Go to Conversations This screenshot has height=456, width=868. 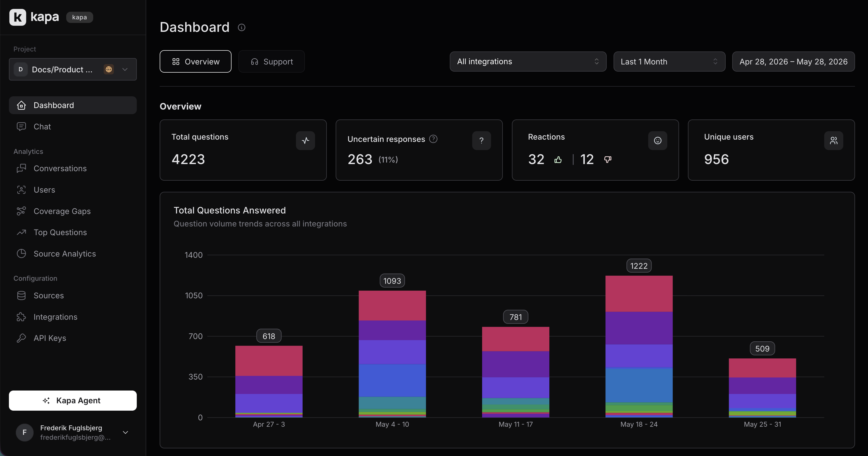(x=73, y=168)
